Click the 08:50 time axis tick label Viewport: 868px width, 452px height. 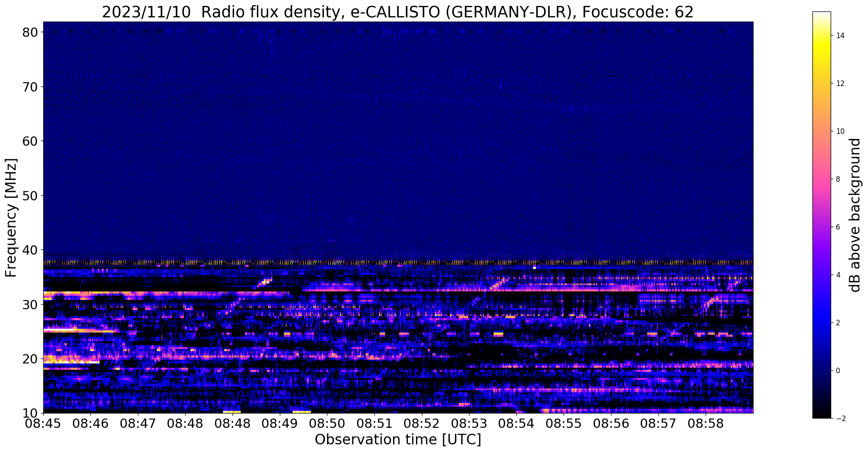point(327,424)
